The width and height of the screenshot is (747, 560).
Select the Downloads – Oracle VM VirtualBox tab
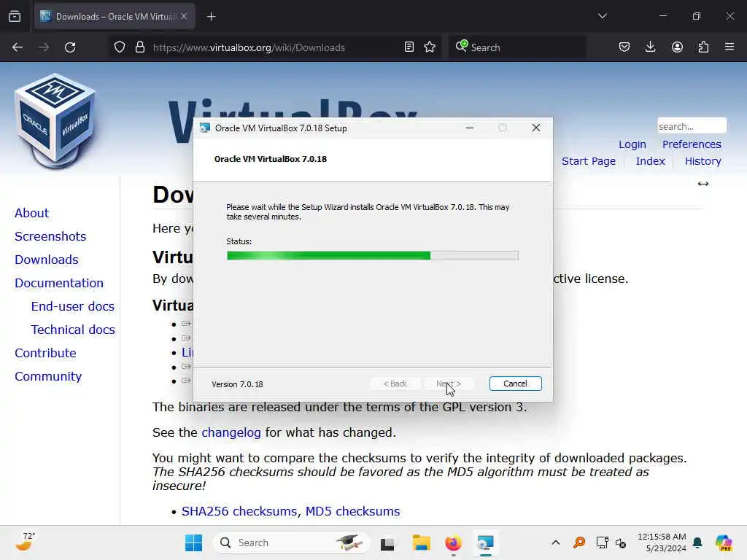(115, 17)
